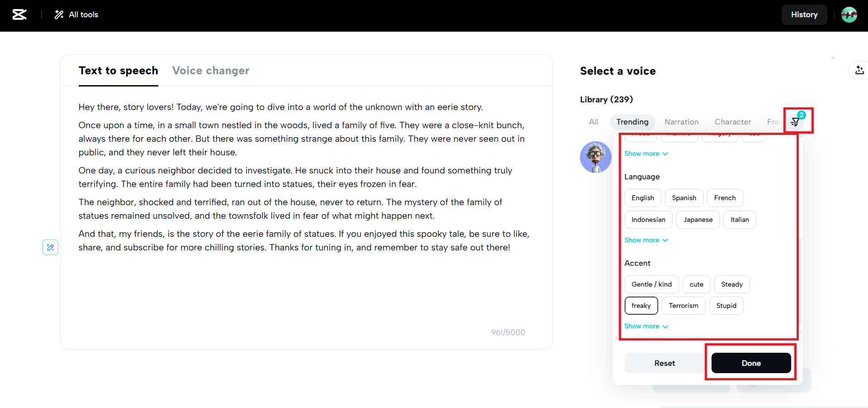Click the upload icon at right edge
868x408 pixels.
point(859,70)
